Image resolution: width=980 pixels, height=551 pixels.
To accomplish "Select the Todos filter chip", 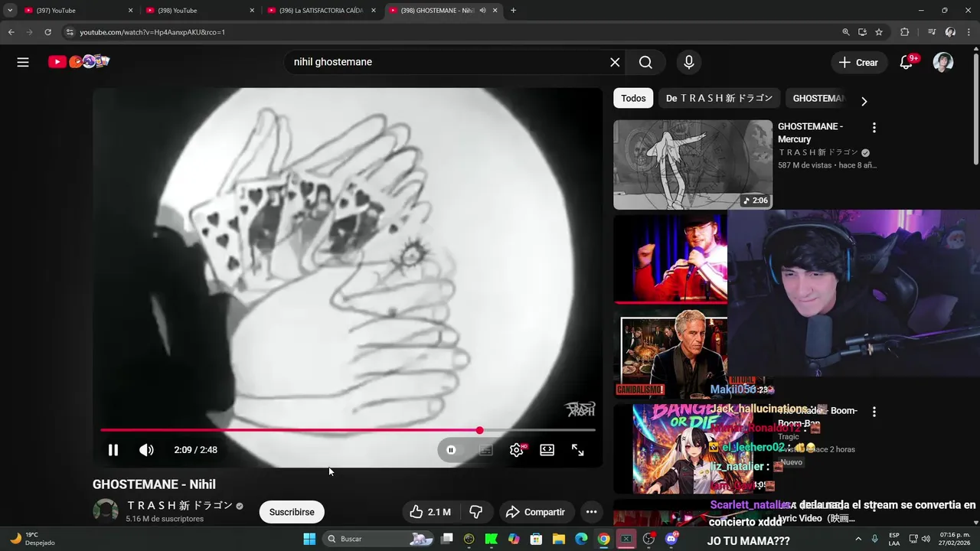I will click(x=633, y=98).
